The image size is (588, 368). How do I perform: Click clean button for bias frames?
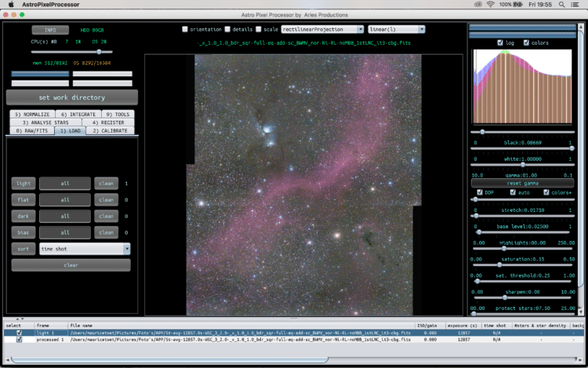click(106, 232)
